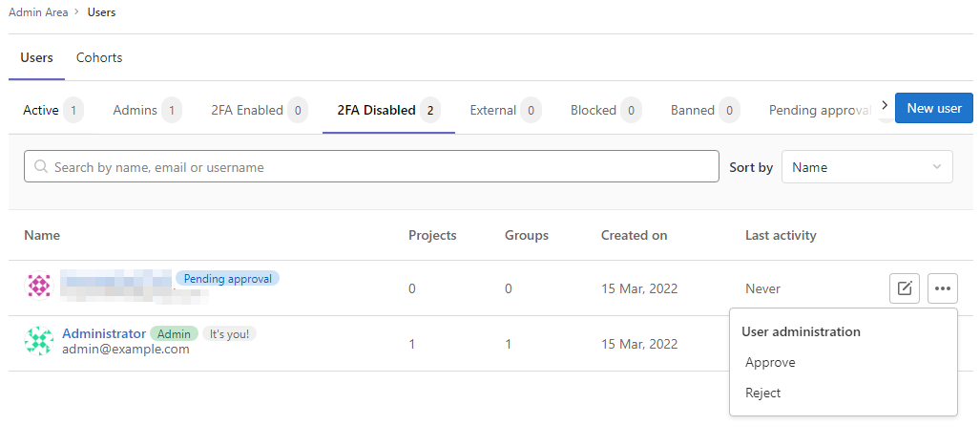
Task: Click Never in Last activity column
Action: point(762,288)
